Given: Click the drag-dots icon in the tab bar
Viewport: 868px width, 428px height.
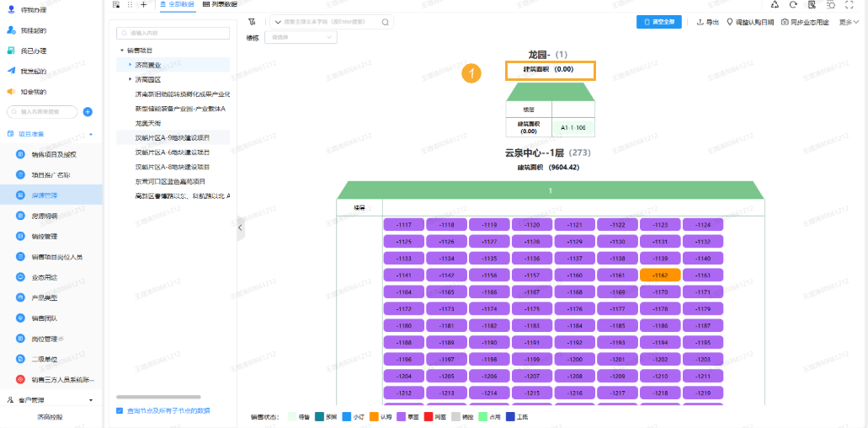Looking at the screenshot, I should click(130, 4).
